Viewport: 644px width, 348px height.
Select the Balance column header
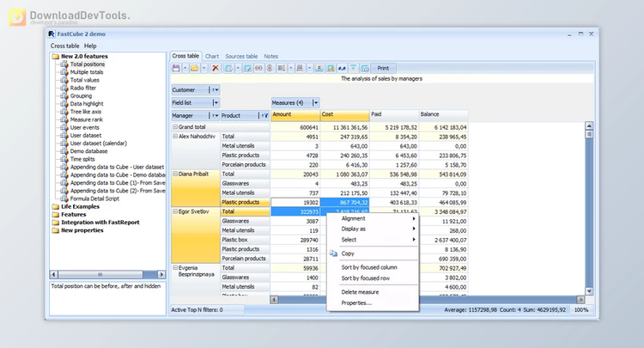443,115
